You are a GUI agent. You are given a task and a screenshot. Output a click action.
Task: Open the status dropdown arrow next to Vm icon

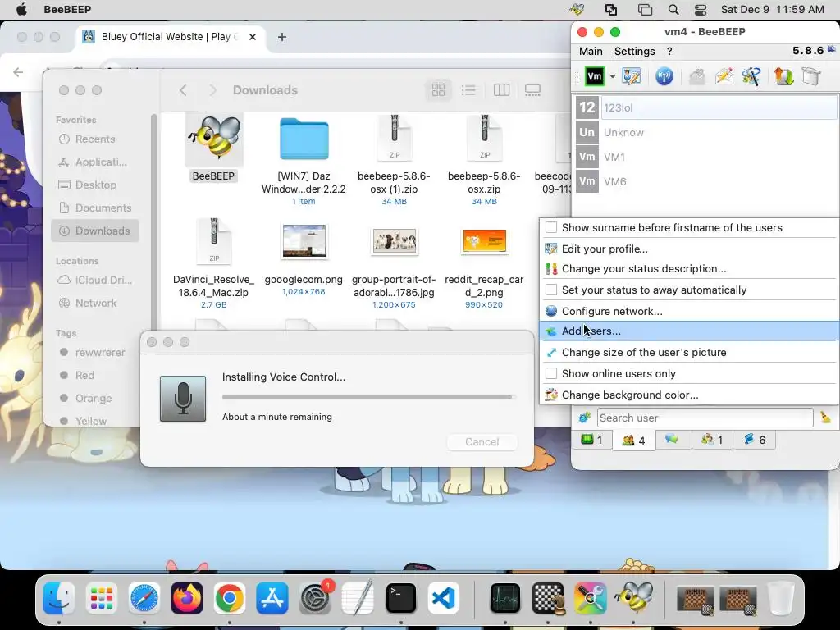(x=612, y=76)
